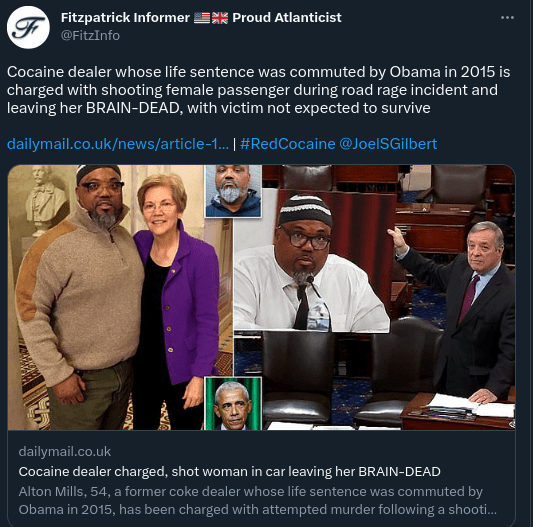Screen dimensions: 533x527
Task: Open the Fitzpatrick Informer profile avatar
Action: point(28,27)
